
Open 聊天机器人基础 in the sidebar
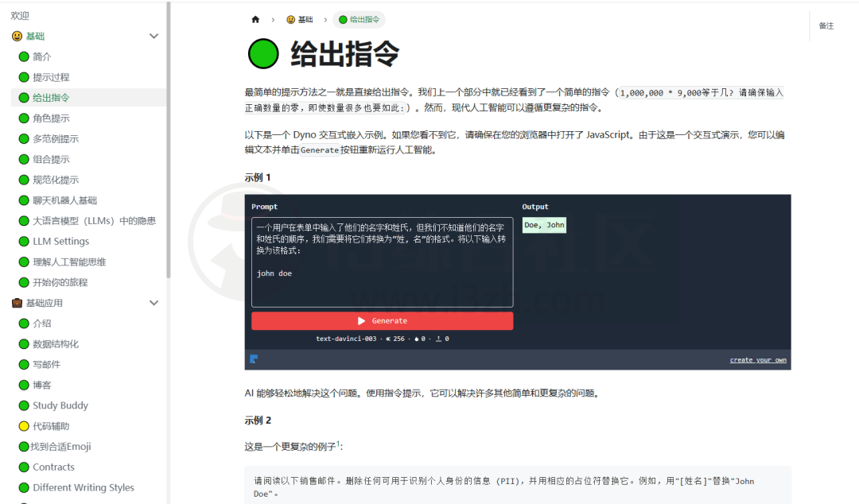pyautogui.click(x=64, y=200)
